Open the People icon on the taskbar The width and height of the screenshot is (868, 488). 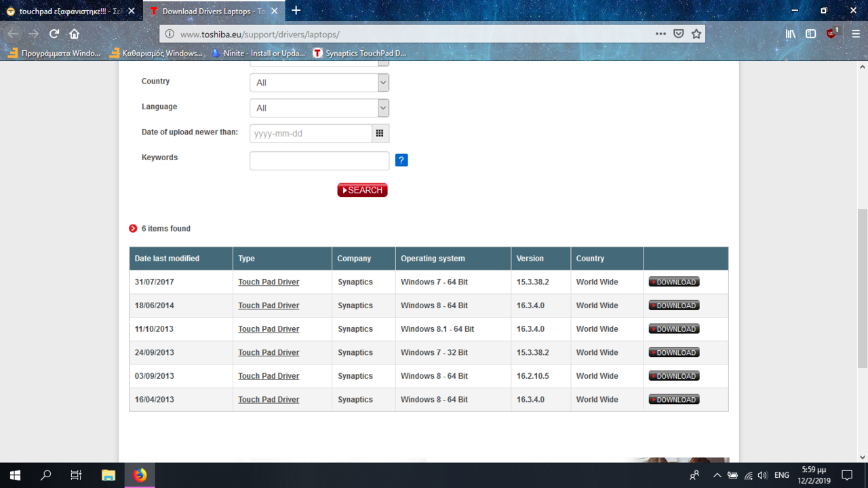point(694,475)
